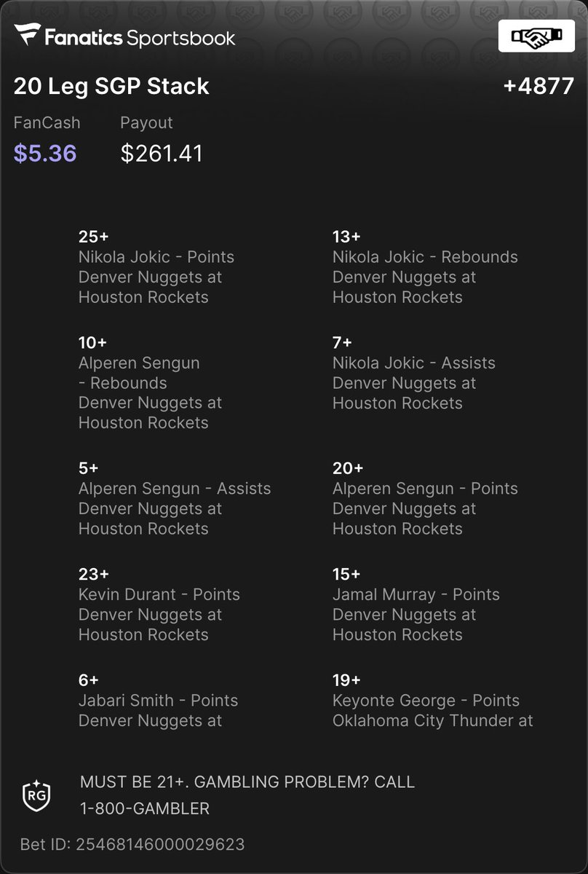
Task: Select Nikola Jokic 13+ Rebounds leg
Action: pos(425,267)
